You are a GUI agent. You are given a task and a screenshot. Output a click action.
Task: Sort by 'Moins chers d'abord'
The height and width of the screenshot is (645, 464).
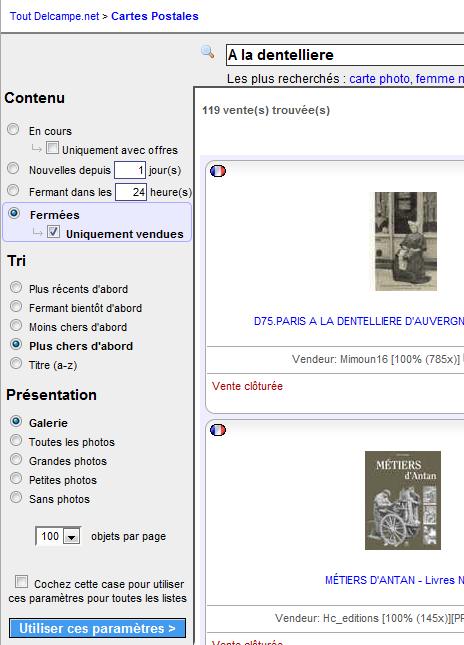[16, 325]
